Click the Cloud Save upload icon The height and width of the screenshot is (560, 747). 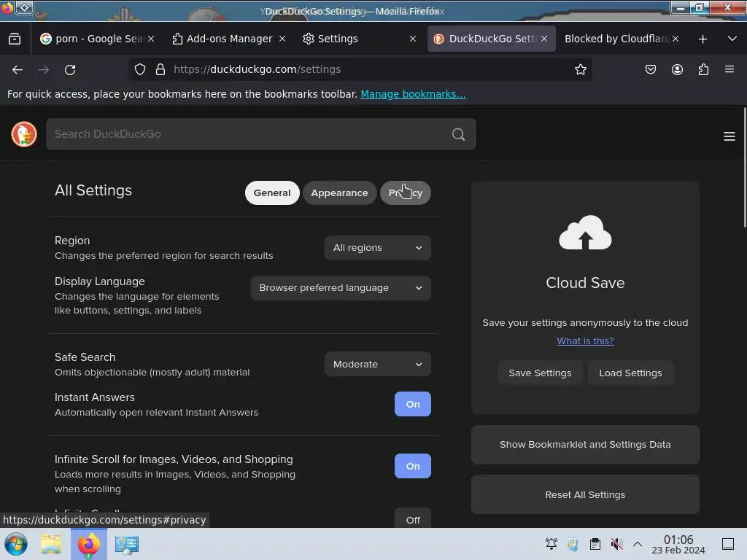(x=585, y=233)
